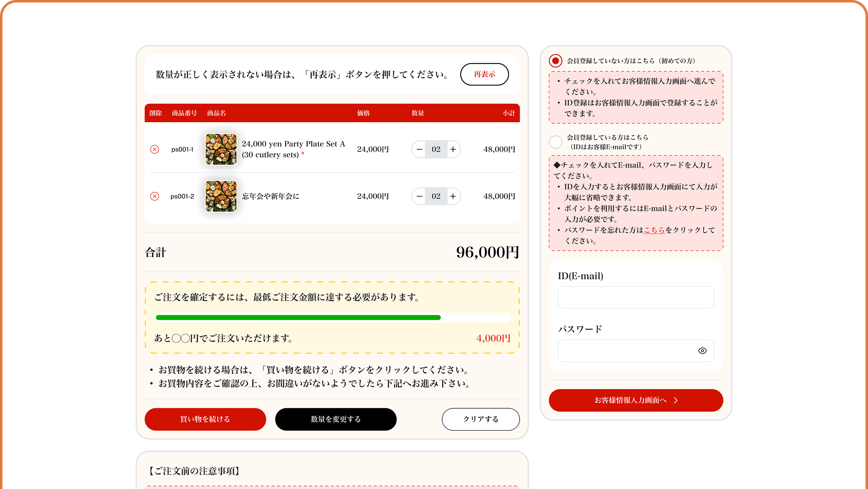The width and height of the screenshot is (868, 489).
Task: Increase quantity for ps001-2
Action: point(453,196)
